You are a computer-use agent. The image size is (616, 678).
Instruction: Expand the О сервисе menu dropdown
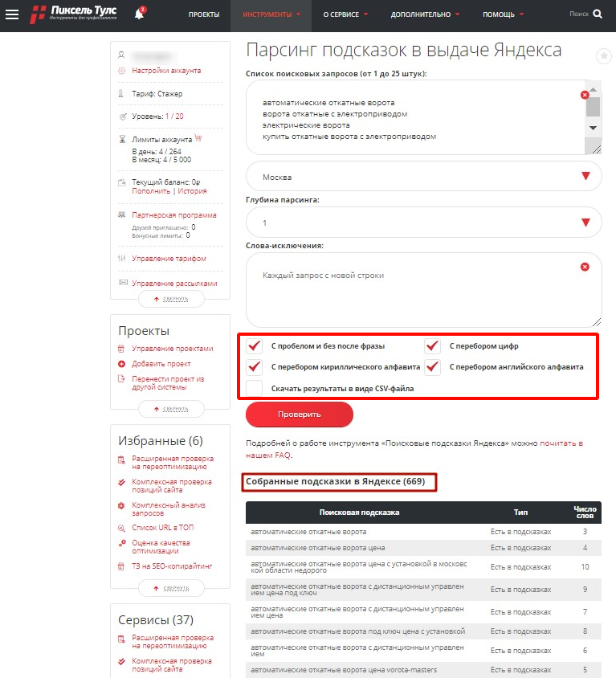coord(345,14)
